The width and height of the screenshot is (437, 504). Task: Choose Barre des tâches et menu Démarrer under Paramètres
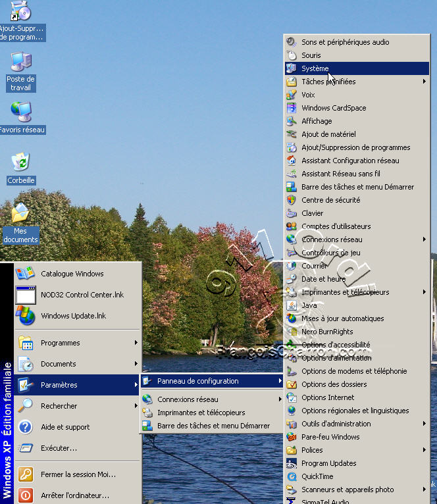[211, 426]
